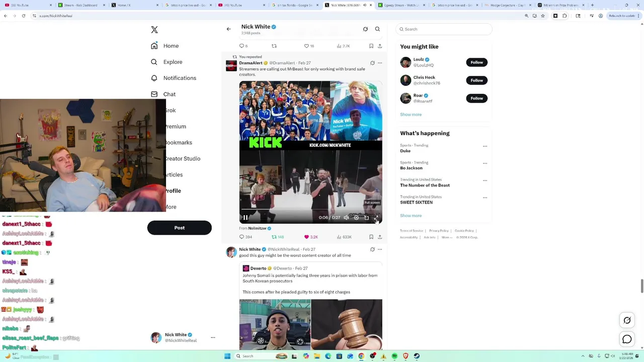Screen dimensions: 644x362
Task: Share the DramaAlert post
Action: click(x=380, y=237)
